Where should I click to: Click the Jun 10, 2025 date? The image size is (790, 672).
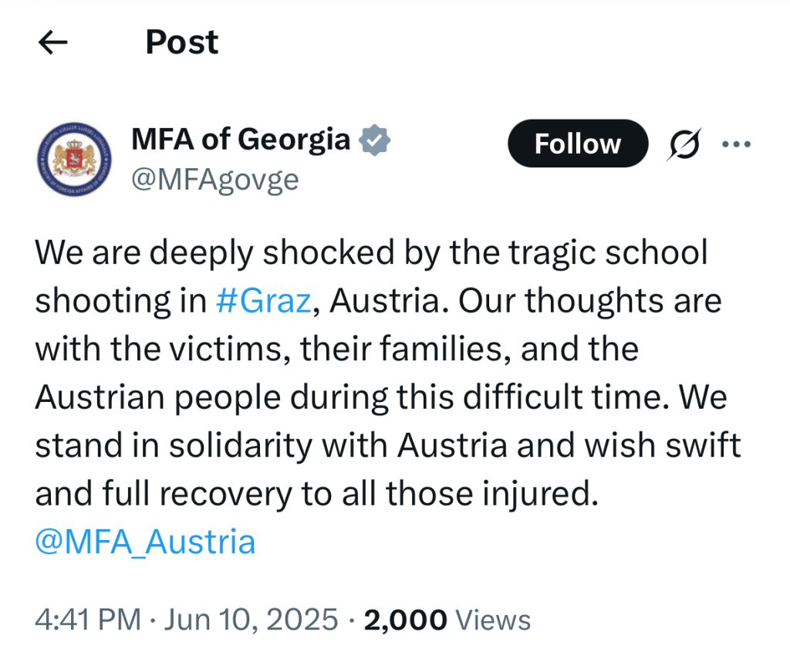[x=251, y=620]
